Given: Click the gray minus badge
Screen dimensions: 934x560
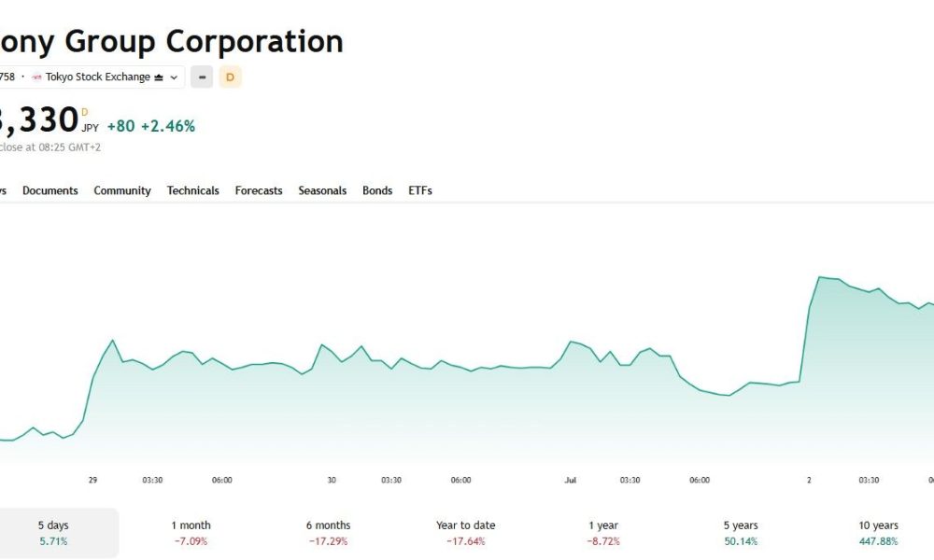Looking at the screenshot, I should click(202, 77).
